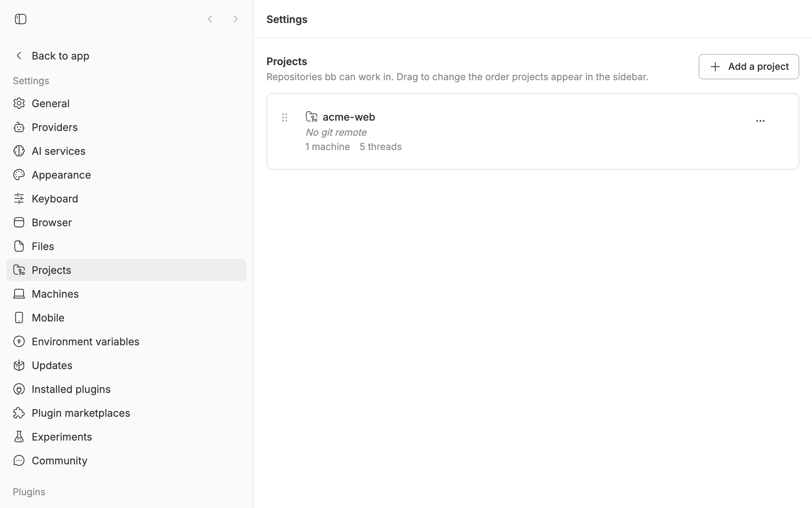Click the Updates package icon
The height and width of the screenshot is (508, 812).
(x=19, y=365)
